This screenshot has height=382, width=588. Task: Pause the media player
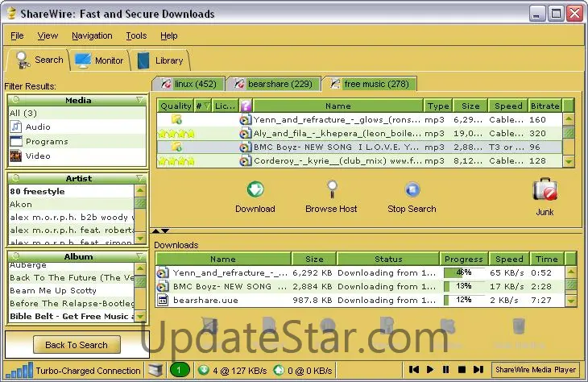[446, 370]
